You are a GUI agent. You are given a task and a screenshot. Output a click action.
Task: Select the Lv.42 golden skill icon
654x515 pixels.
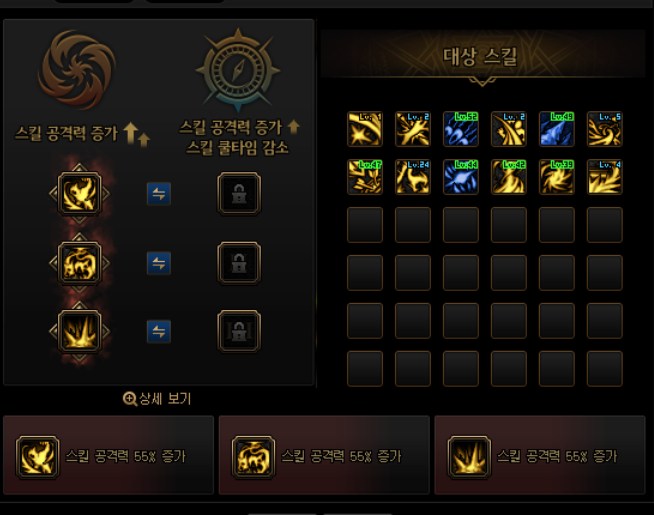tap(508, 177)
